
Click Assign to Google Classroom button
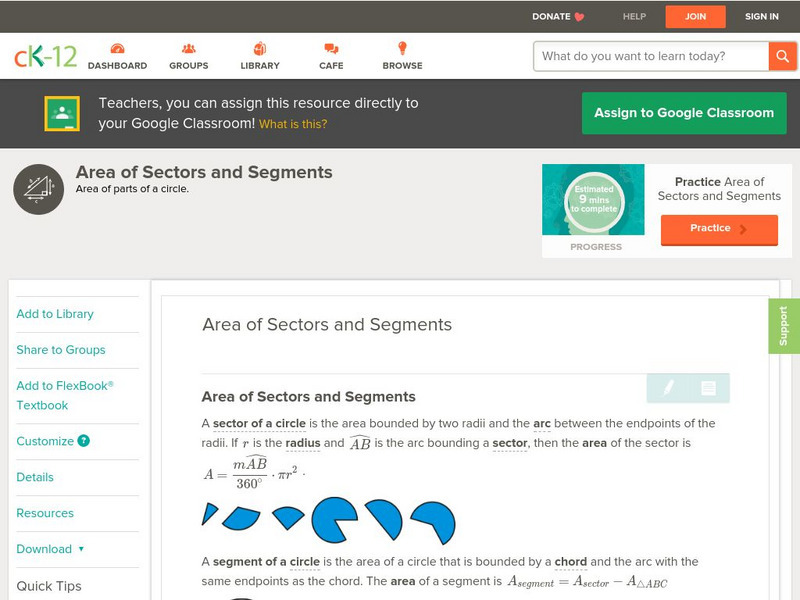pyautogui.click(x=684, y=113)
